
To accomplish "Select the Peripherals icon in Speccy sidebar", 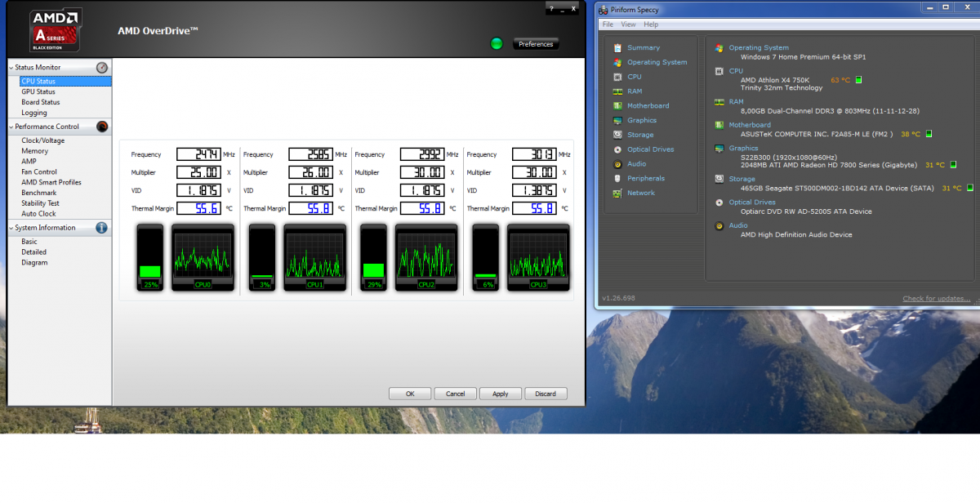I will pos(617,179).
